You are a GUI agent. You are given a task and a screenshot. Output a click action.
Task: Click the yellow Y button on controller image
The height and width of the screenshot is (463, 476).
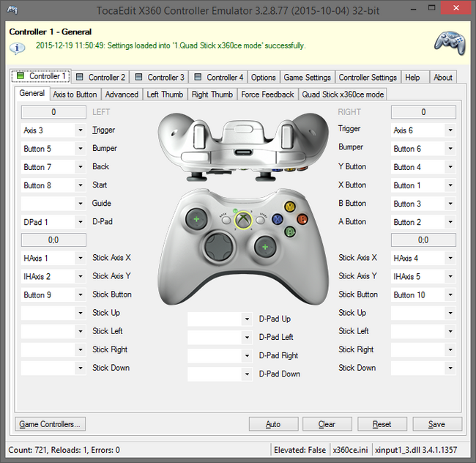click(290, 207)
